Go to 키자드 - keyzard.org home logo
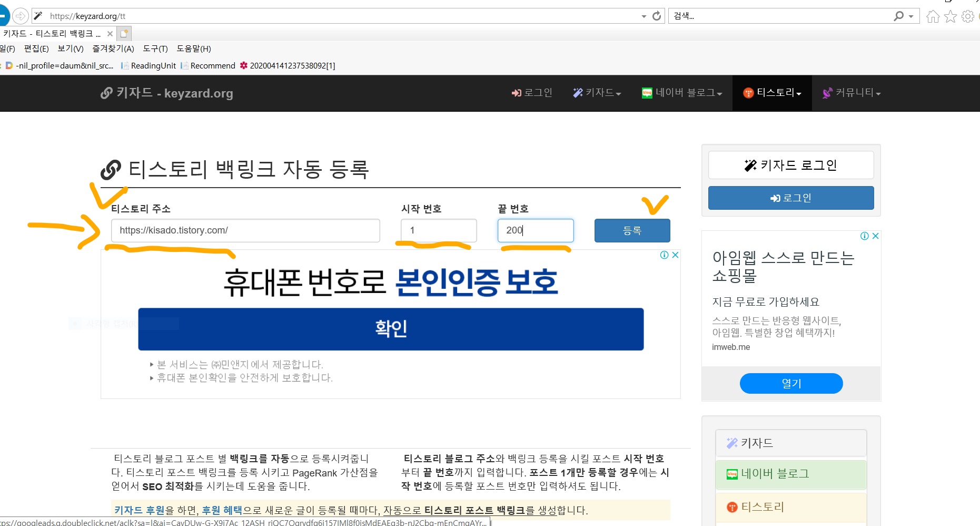Image resolution: width=980 pixels, height=526 pixels. (167, 93)
